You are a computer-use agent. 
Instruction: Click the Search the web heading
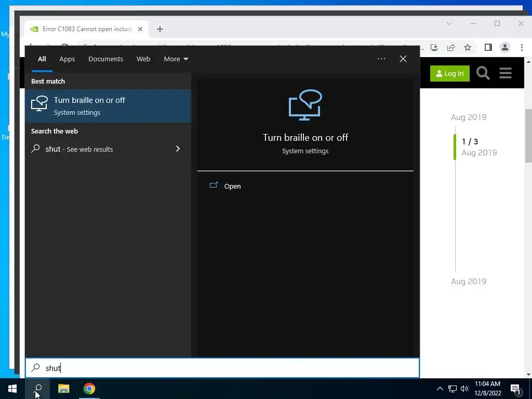(x=54, y=131)
